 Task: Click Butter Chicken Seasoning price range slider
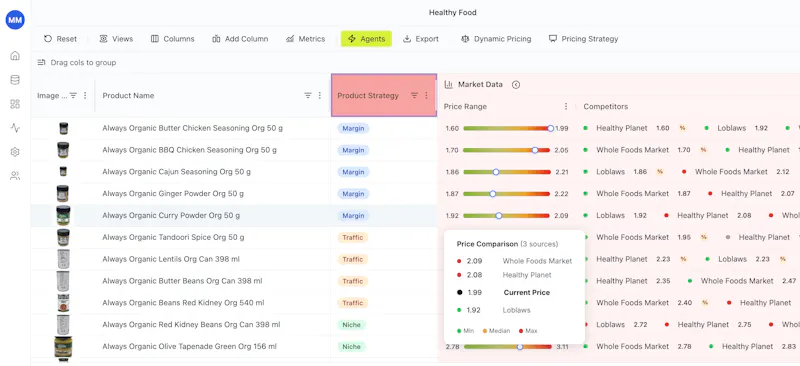point(507,129)
